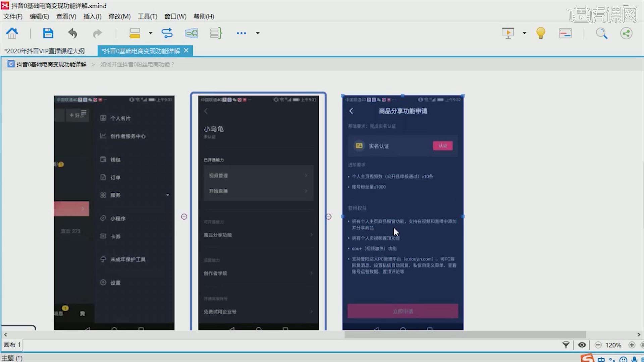Click the input method emoji icon

click(623, 359)
